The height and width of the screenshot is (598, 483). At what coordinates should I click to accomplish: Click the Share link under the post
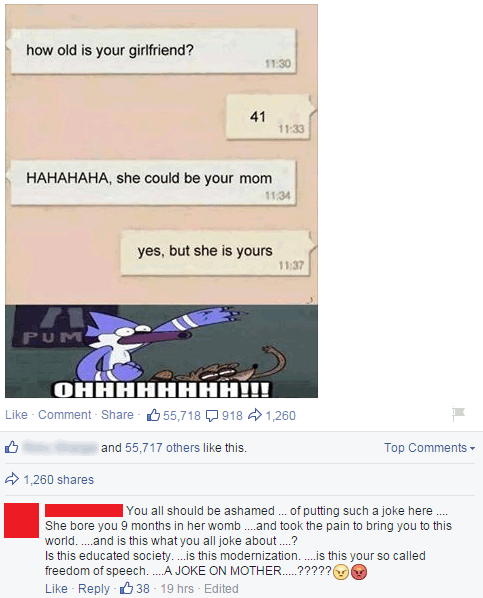[x=117, y=415]
